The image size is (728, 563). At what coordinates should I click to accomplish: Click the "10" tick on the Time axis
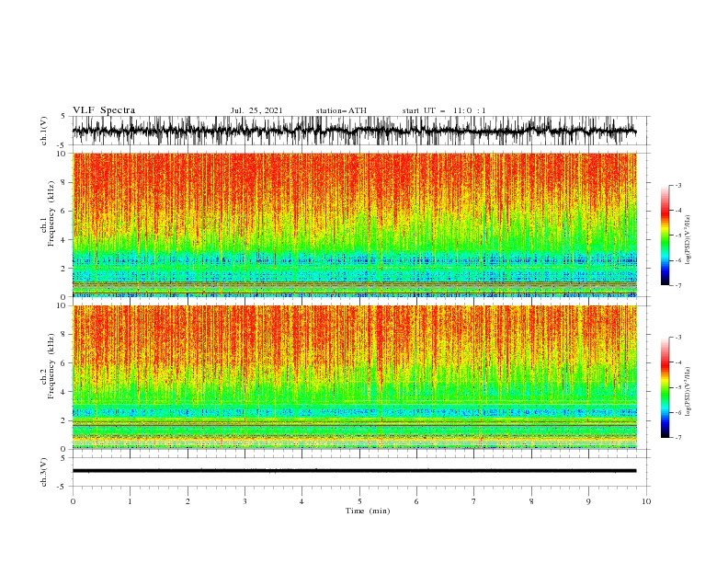click(x=646, y=501)
